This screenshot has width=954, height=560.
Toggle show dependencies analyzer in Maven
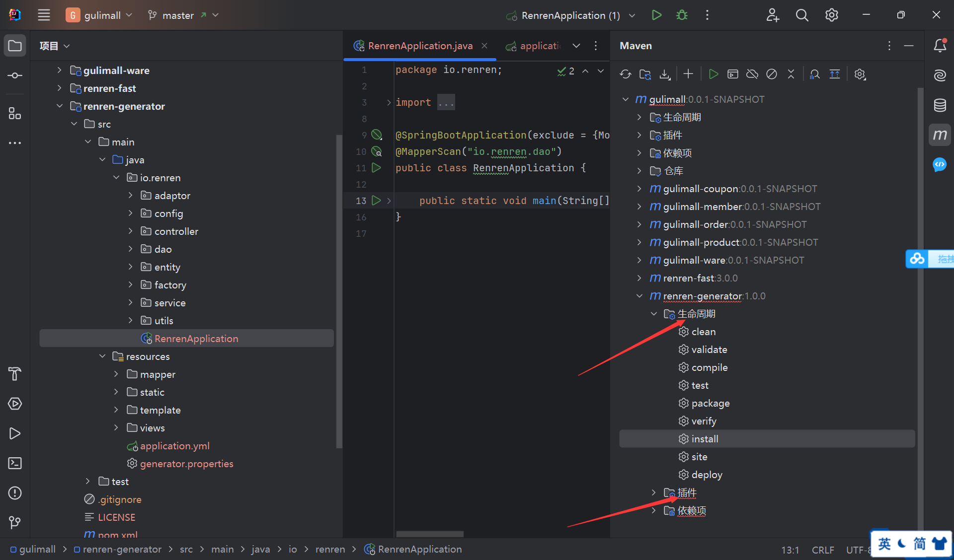pyautogui.click(x=815, y=74)
